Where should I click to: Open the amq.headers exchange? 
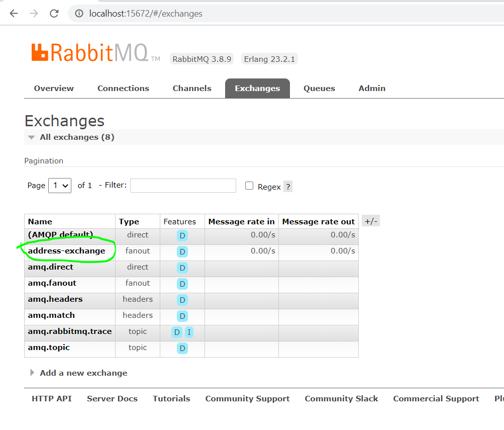[55, 299]
